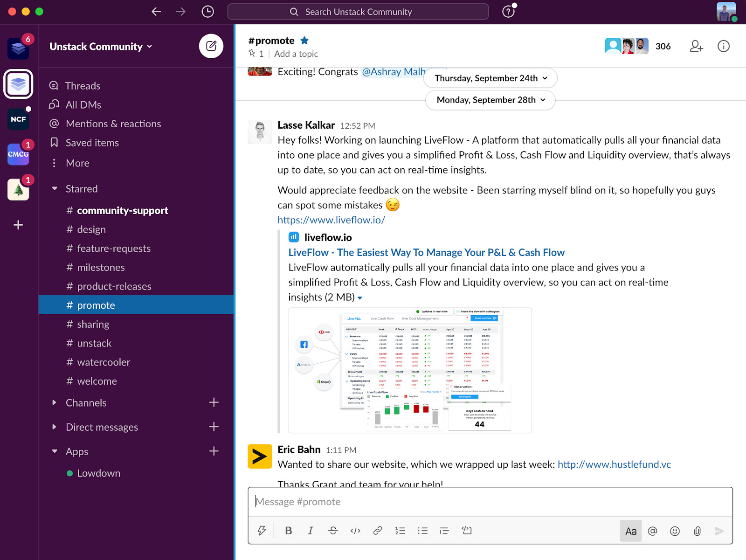Attach a file with the paperclip icon
This screenshot has width=746, height=560.
pyautogui.click(x=697, y=531)
